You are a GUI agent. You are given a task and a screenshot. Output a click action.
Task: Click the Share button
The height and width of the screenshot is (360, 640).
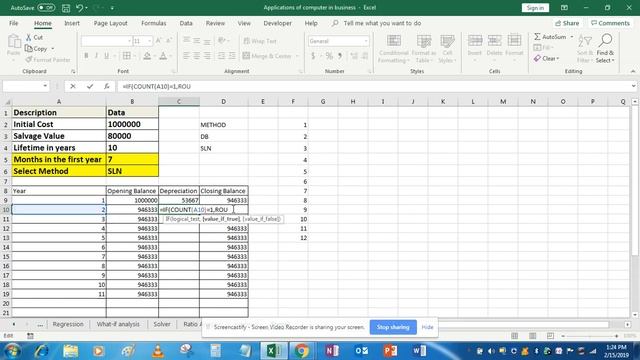click(567, 23)
